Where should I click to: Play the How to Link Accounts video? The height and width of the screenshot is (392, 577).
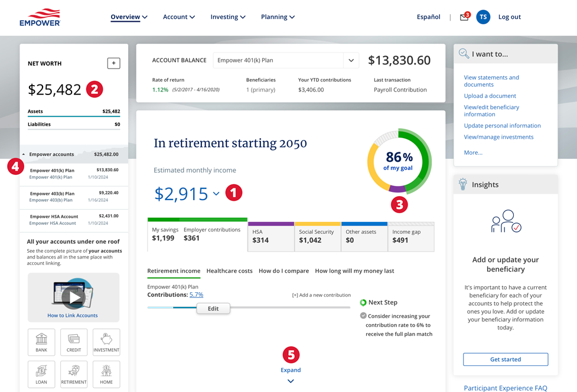tap(73, 297)
